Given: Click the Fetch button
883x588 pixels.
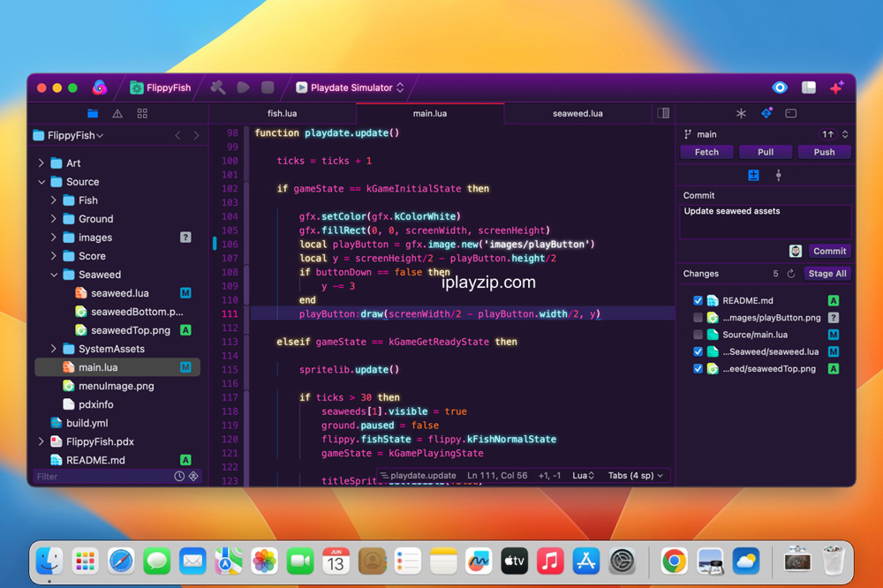Looking at the screenshot, I should tap(706, 152).
